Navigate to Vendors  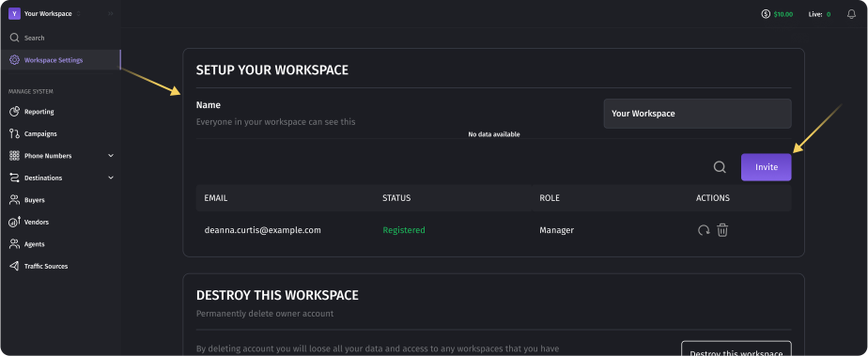tap(37, 222)
